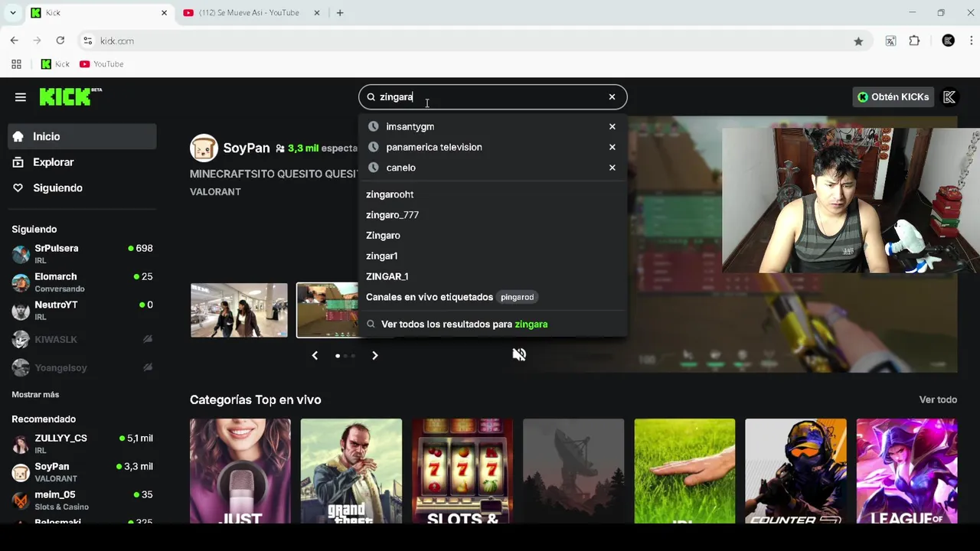Open SrPulsera followed channel
980x551 pixels.
click(x=82, y=254)
